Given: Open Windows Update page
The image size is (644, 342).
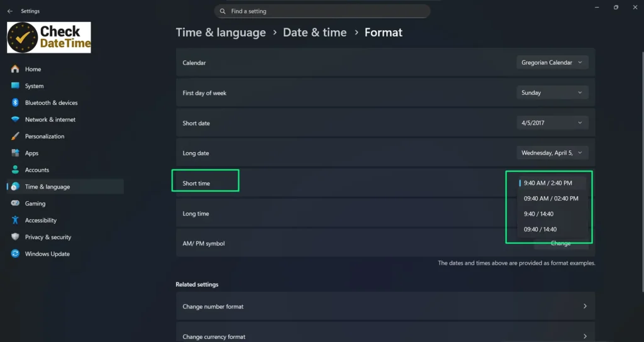Looking at the screenshot, I should [65, 254].
